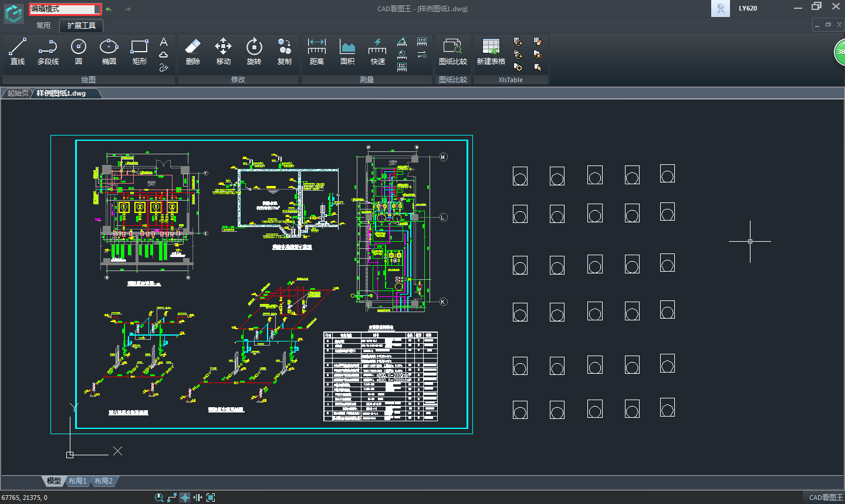Click the magnifier zoom icon in status bar
Image resolution: width=845 pixels, height=504 pixels.
158,498
